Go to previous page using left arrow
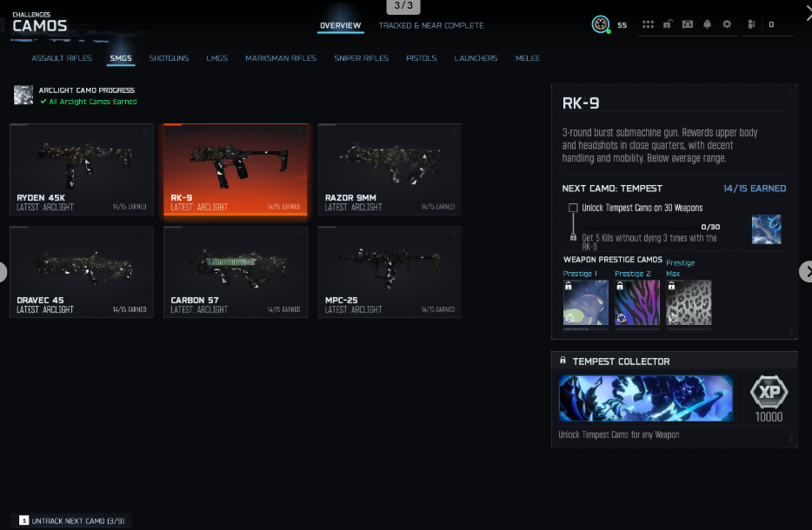The height and width of the screenshot is (530, 812). point(3,272)
